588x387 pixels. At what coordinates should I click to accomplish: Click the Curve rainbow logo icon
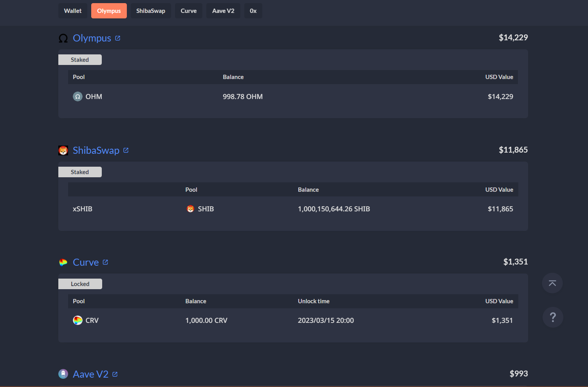(x=63, y=262)
